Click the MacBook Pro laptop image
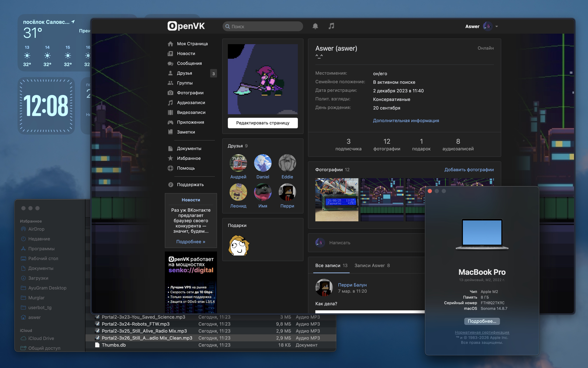588x368 pixels. (482, 234)
